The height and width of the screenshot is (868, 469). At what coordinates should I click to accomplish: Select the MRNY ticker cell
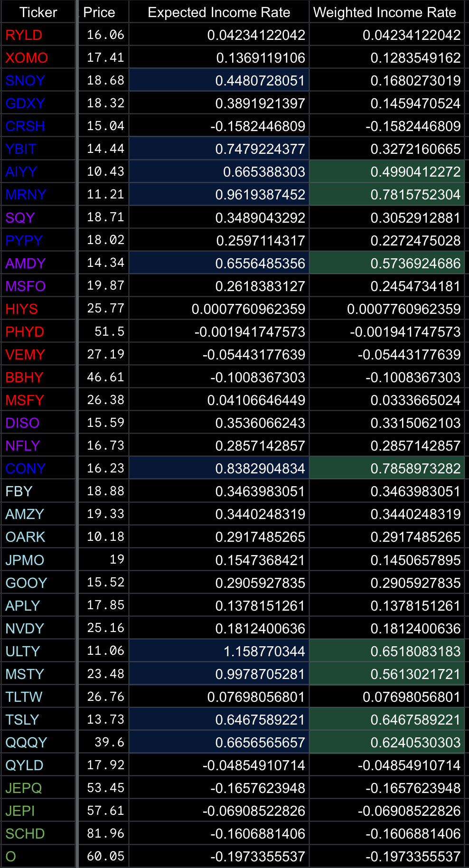(x=38, y=194)
